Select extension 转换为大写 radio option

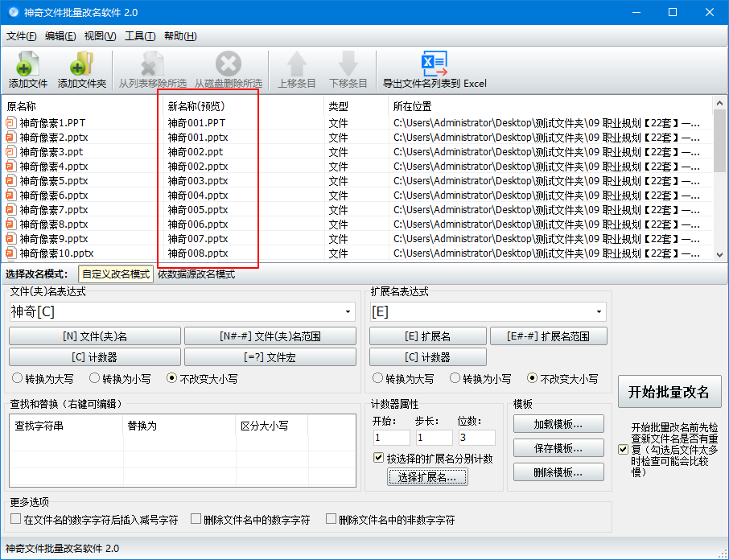click(x=378, y=378)
